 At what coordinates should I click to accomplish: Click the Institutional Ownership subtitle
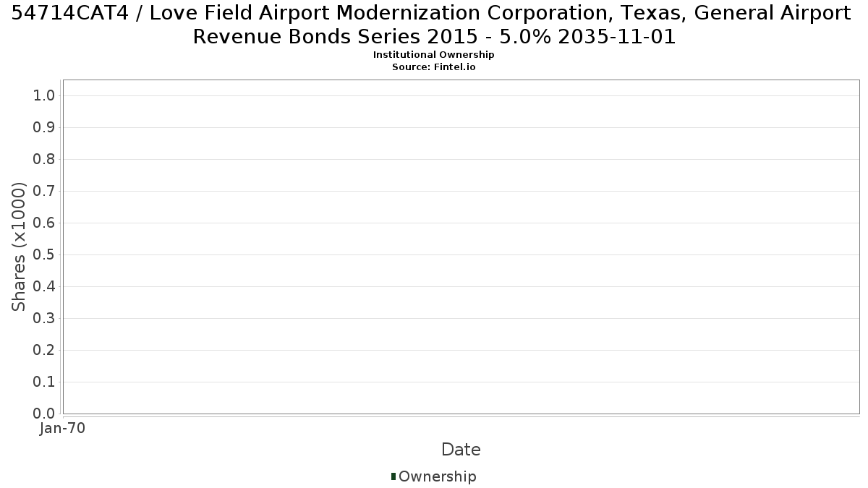[434, 55]
